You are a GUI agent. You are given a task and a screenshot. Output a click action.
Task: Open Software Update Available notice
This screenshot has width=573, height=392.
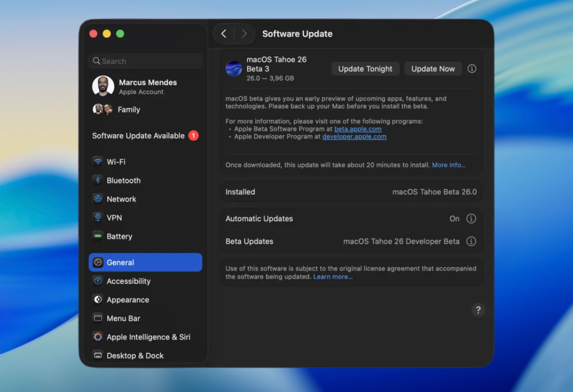pos(145,135)
